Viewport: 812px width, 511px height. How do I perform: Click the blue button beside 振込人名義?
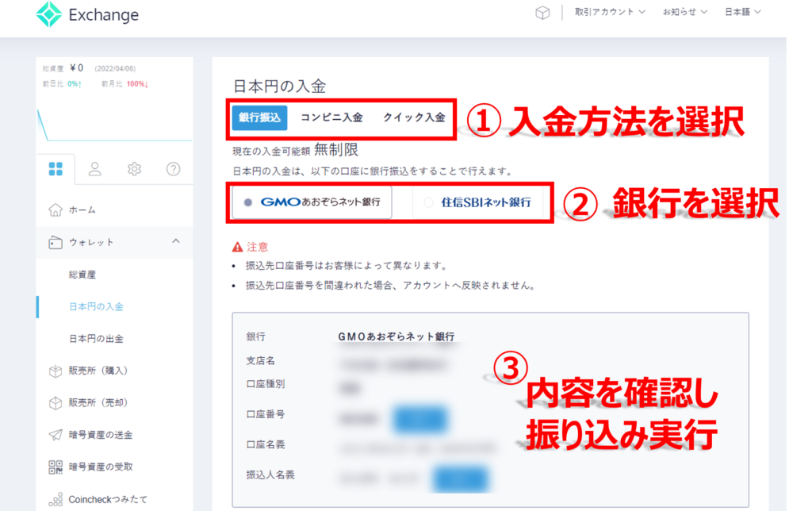coord(461,479)
